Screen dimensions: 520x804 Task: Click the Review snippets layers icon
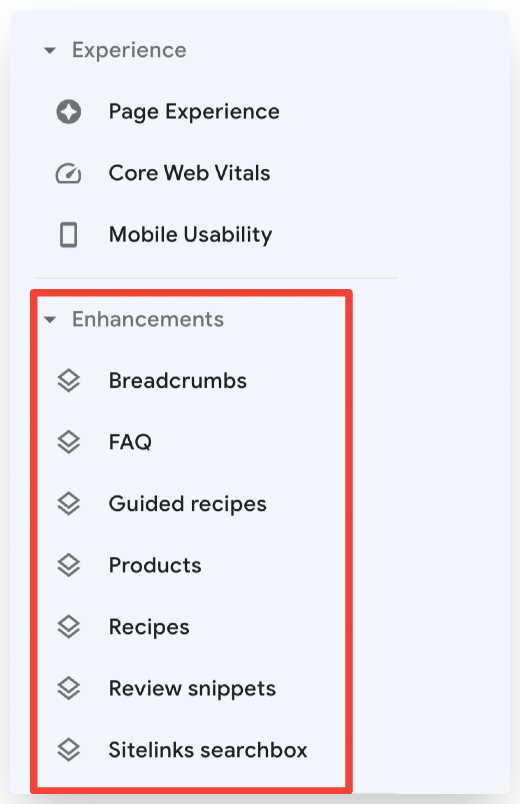tap(69, 689)
